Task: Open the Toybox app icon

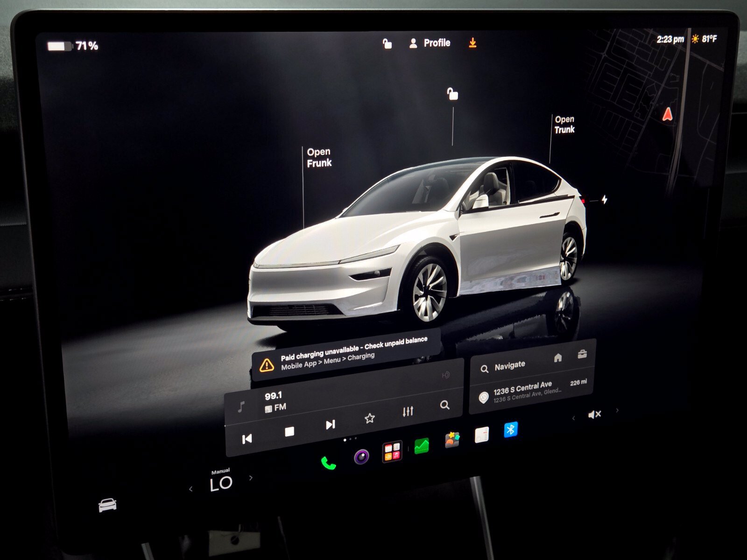Action: [x=452, y=440]
